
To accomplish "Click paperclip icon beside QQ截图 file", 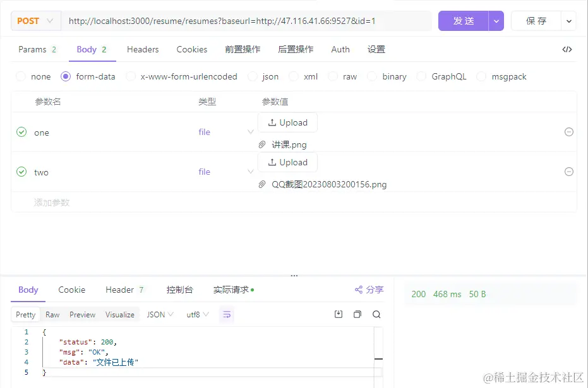I will tap(262, 184).
